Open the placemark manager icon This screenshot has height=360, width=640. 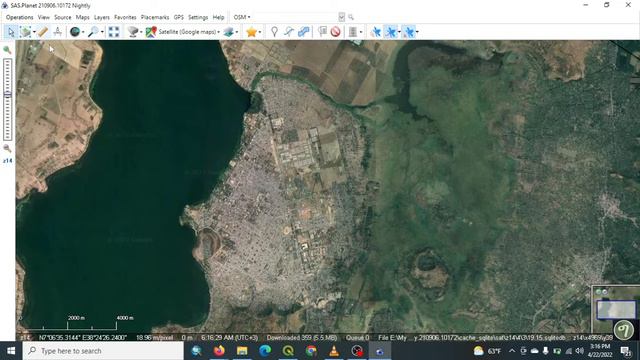[322, 32]
